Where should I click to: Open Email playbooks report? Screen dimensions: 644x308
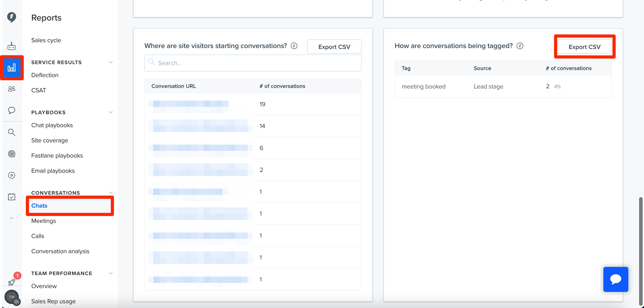coord(53,171)
